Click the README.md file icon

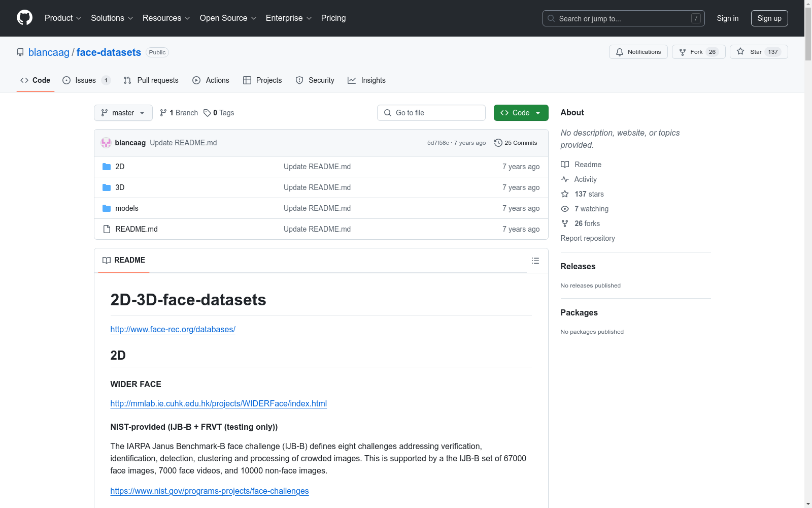[x=107, y=229]
